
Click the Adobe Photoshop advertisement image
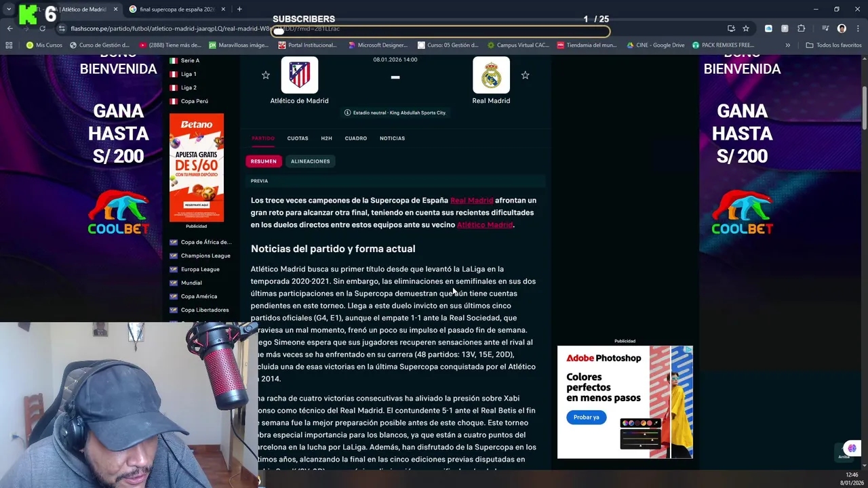[x=625, y=402]
